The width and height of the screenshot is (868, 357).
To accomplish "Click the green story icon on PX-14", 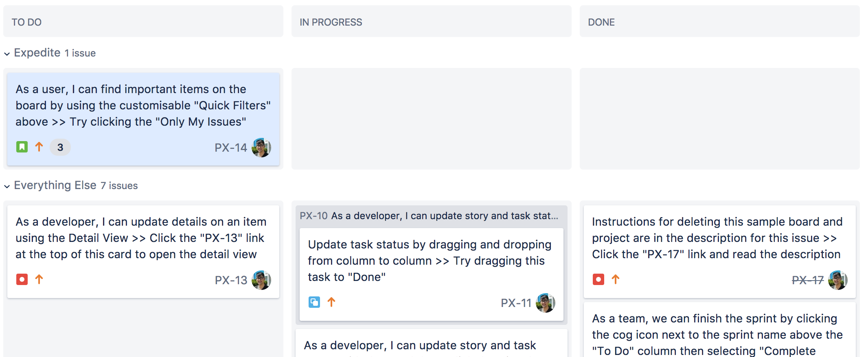I will 22,147.
